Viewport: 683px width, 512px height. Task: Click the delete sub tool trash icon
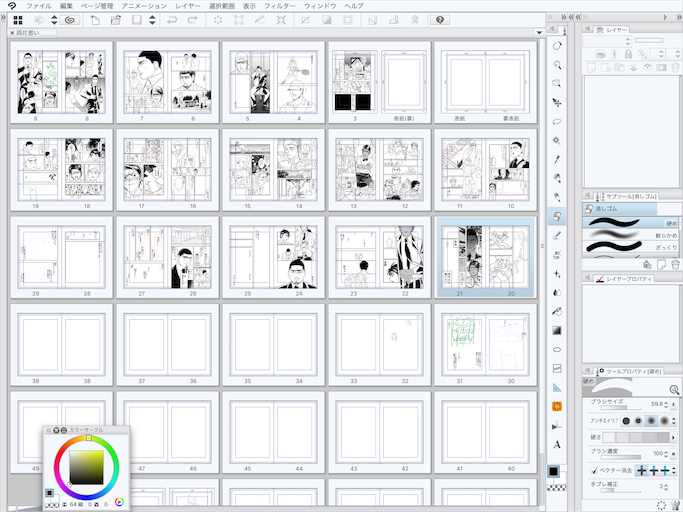pos(675,264)
